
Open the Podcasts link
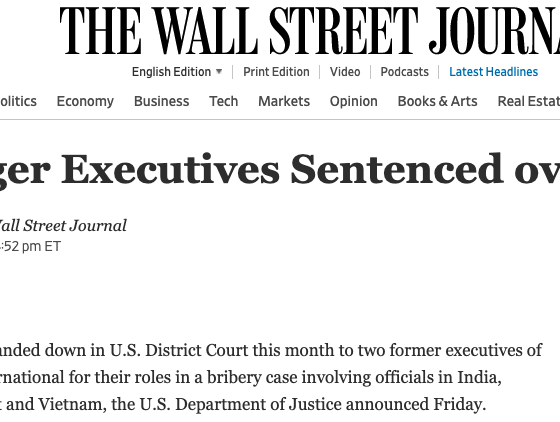[404, 72]
